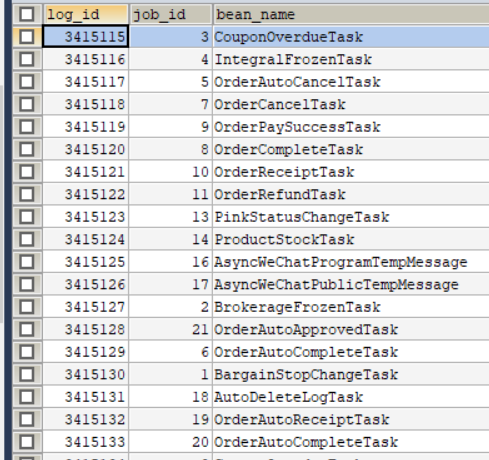Screen dimensions: 489x460
Task: Check the row for IntegralFrozenTask
Action: (27, 59)
